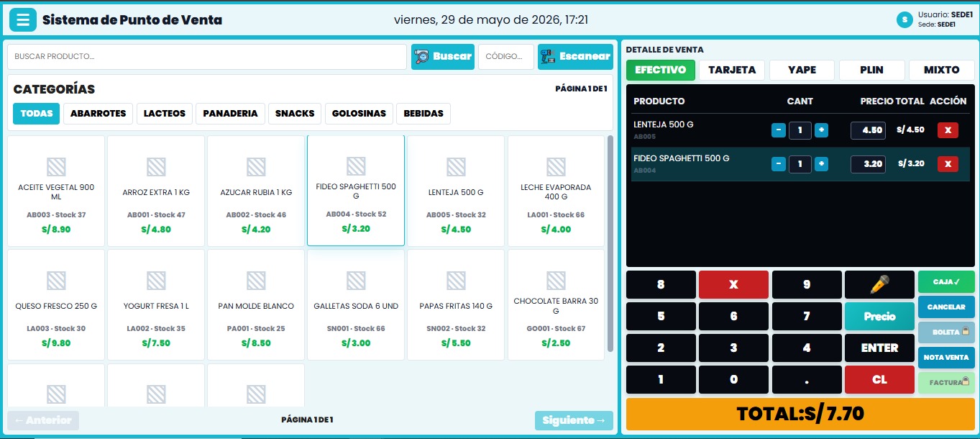Edit the 4.50 price field for LENTEJA
The width and height of the screenshot is (980, 439).
click(868, 130)
